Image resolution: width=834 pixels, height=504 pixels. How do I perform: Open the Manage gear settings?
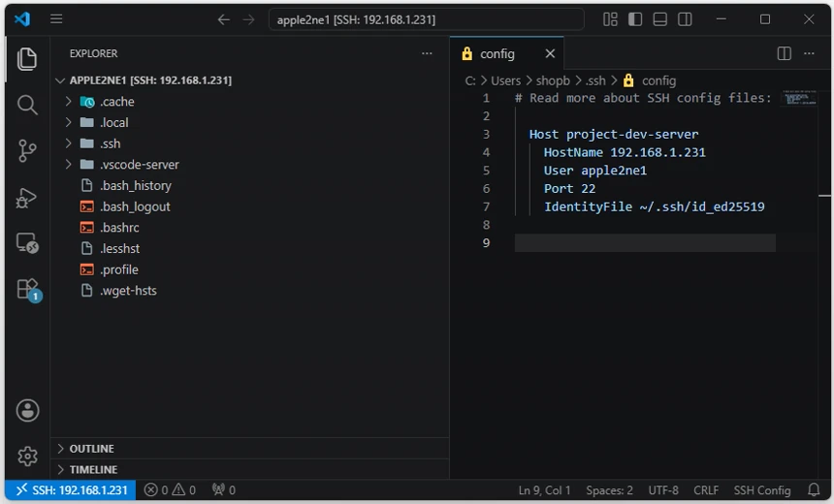27,457
